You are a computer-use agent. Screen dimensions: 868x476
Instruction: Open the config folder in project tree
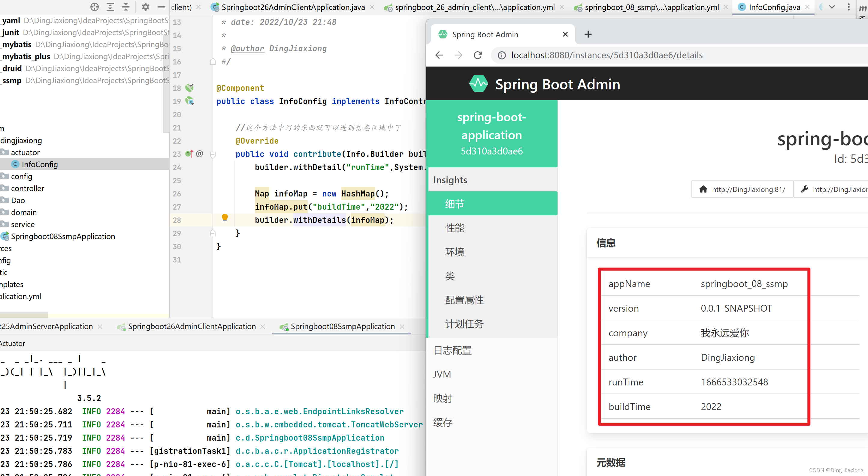click(x=22, y=176)
